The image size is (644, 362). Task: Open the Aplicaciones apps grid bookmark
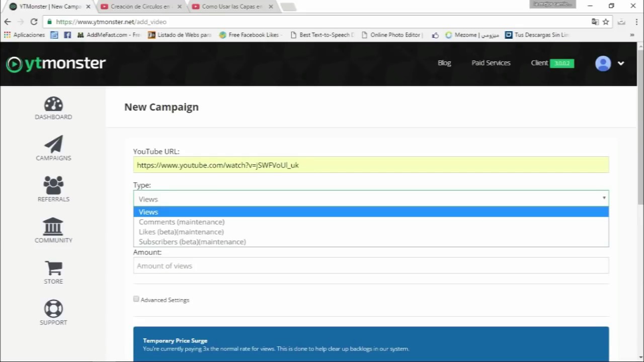point(24,35)
